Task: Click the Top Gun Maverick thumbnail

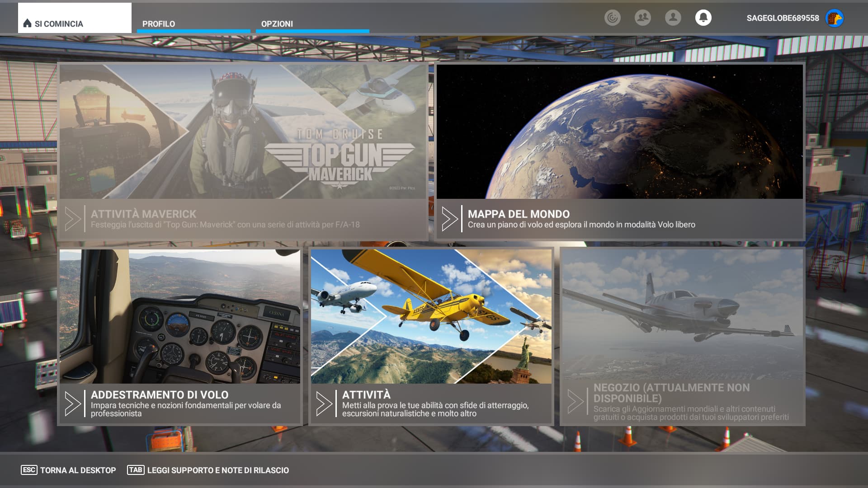Action: (243, 131)
